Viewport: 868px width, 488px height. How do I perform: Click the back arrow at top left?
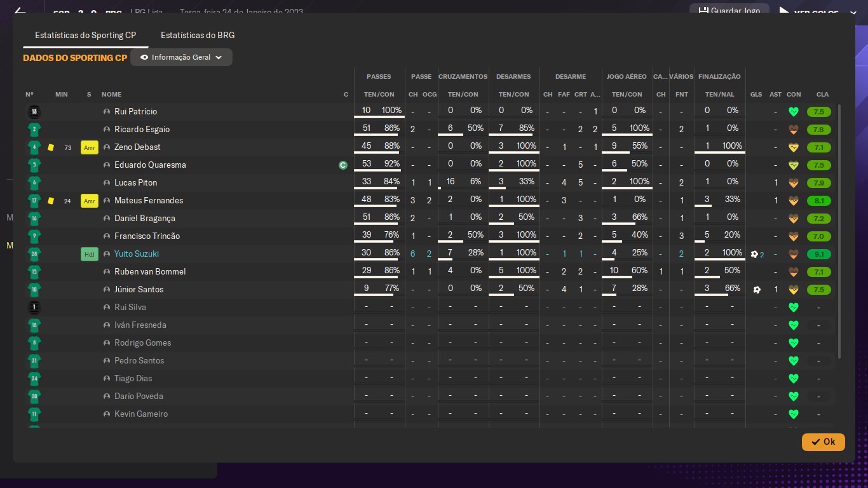(19, 11)
